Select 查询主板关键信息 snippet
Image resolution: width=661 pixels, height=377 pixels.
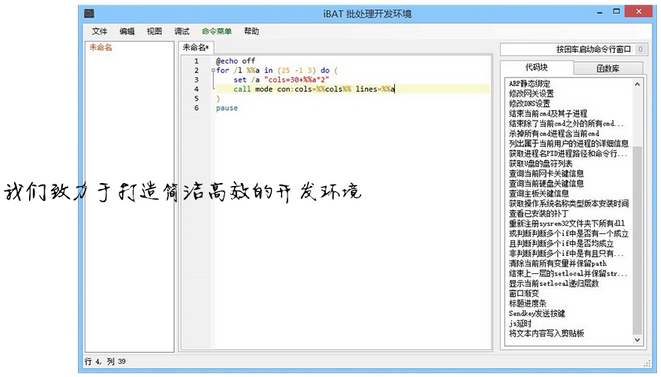click(539, 193)
